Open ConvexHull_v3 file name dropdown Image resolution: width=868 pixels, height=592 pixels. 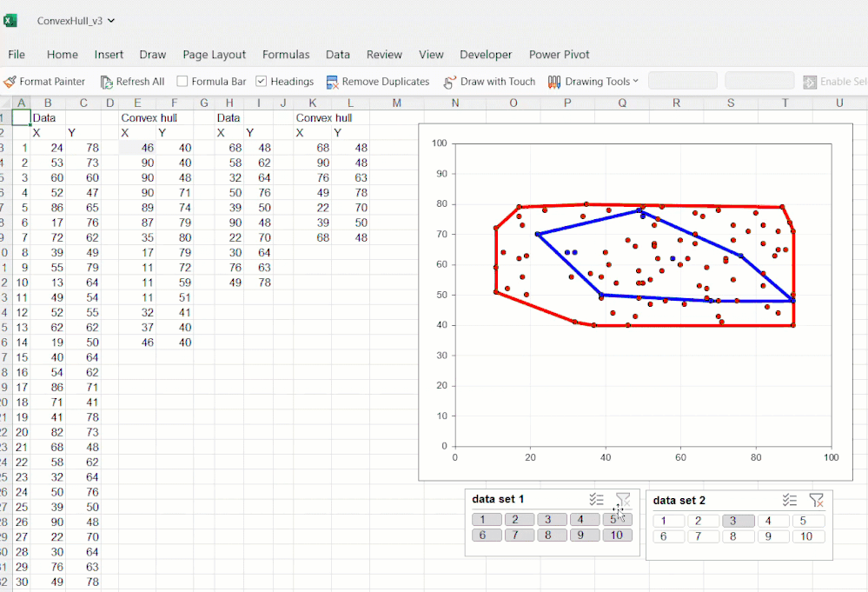tap(111, 21)
